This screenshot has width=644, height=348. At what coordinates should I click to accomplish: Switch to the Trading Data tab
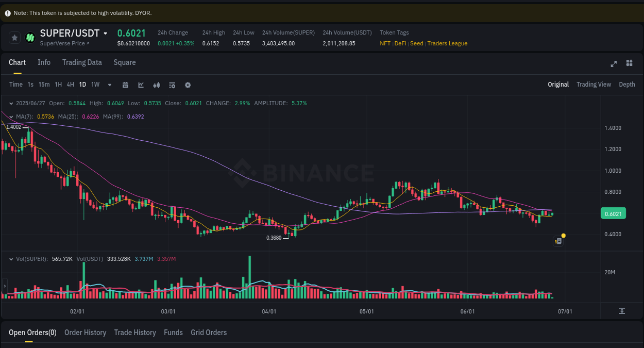(x=82, y=62)
